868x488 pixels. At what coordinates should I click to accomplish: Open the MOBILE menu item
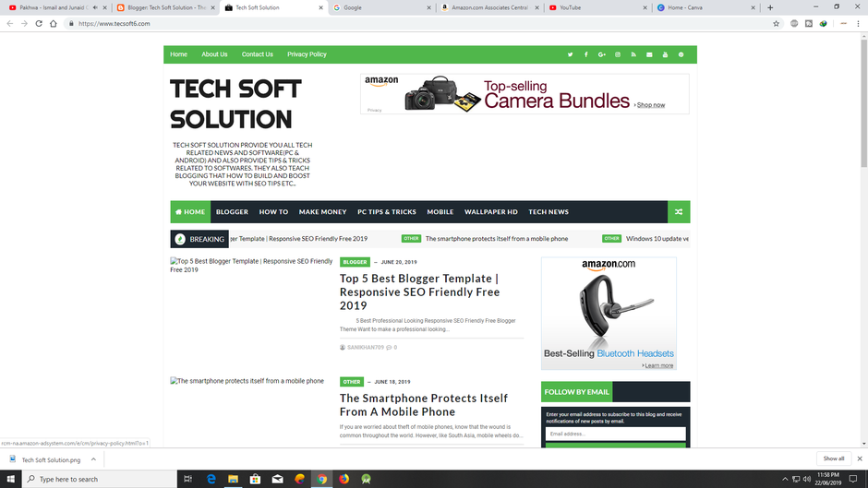(x=440, y=212)
